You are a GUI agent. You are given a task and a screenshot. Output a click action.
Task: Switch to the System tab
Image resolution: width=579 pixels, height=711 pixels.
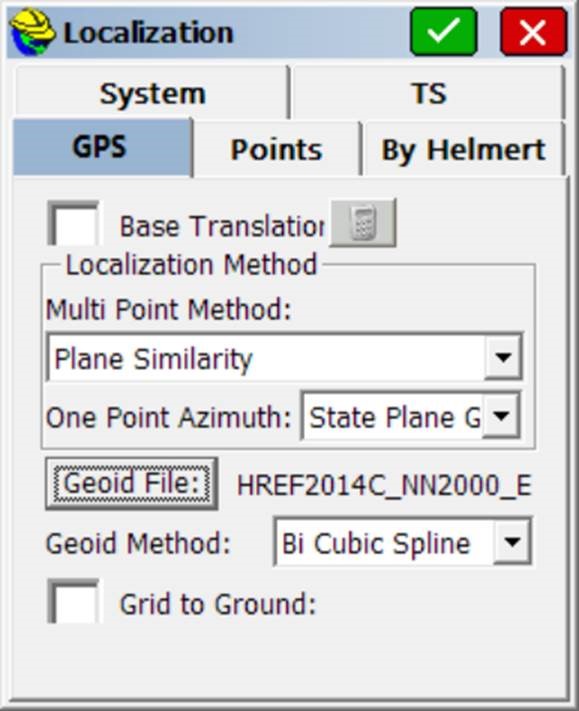tap(151, 93)
